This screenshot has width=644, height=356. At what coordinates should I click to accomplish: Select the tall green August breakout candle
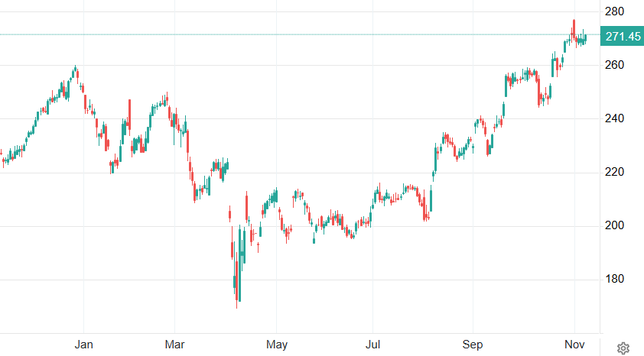[x=431, y=200]
